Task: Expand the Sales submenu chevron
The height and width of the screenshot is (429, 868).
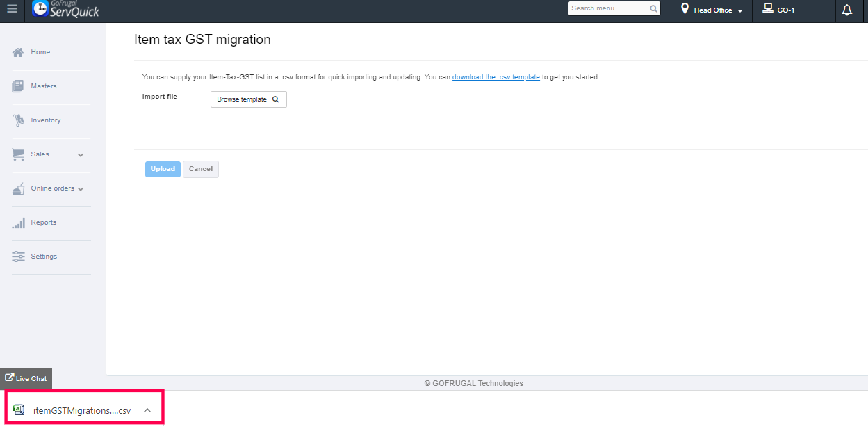Action: (81, 155)
